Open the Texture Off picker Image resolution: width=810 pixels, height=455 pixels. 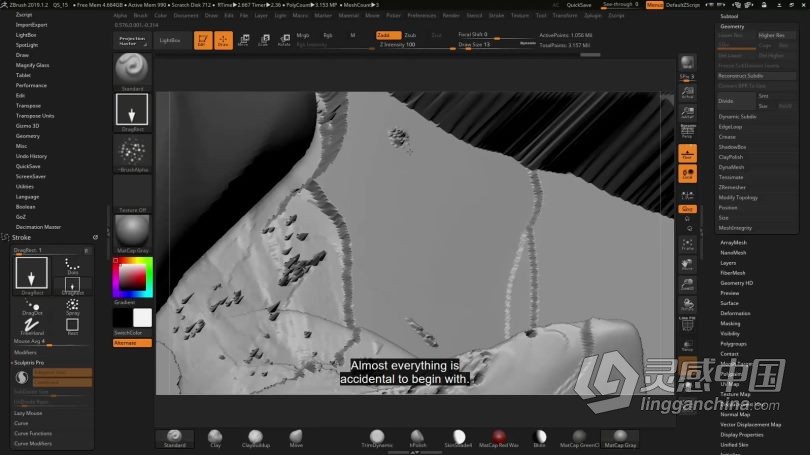(x=132, y=194)
